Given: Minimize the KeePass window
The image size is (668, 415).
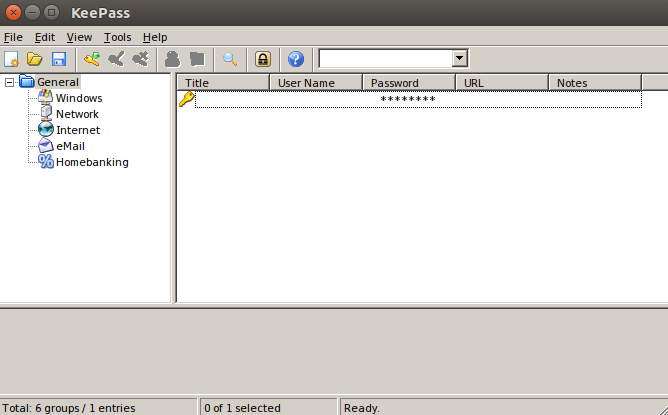Looking at the screenshot, I should [32, 12].
